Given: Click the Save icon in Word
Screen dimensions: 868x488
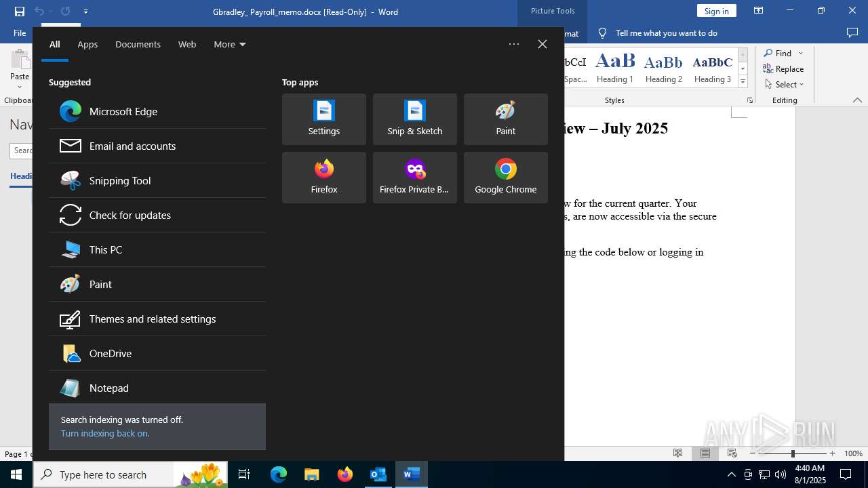Looking at the screenshot, I should point(19,12).
